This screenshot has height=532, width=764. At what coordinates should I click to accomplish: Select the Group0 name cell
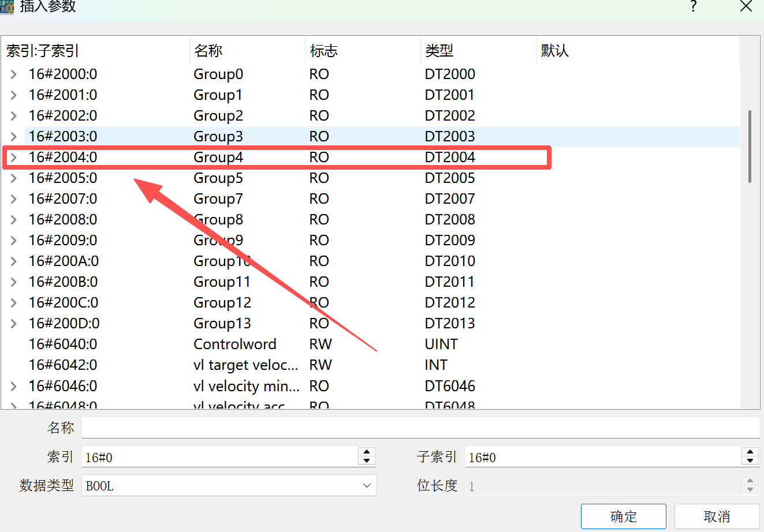(x=218, y=74)
